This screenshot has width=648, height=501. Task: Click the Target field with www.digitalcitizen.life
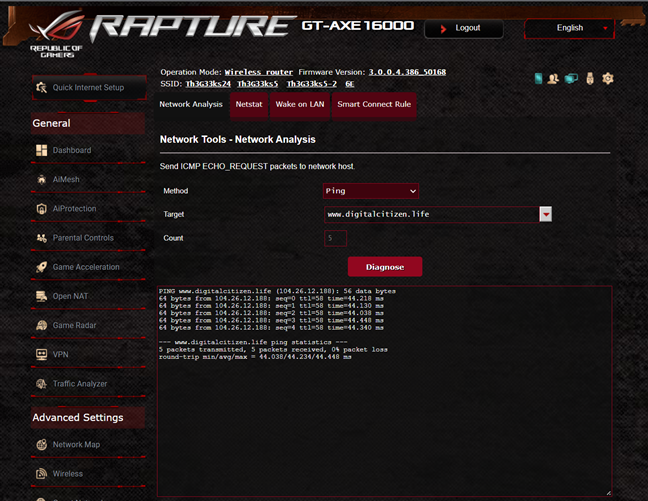[x=432, y=214]
